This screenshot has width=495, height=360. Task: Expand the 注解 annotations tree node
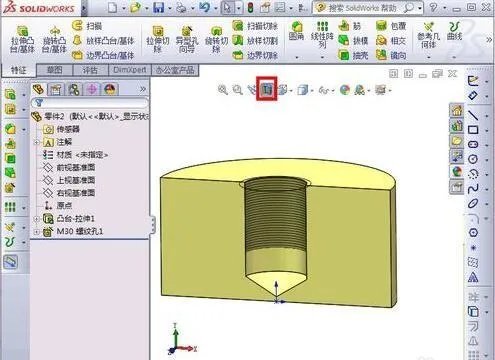coord(37,142)
